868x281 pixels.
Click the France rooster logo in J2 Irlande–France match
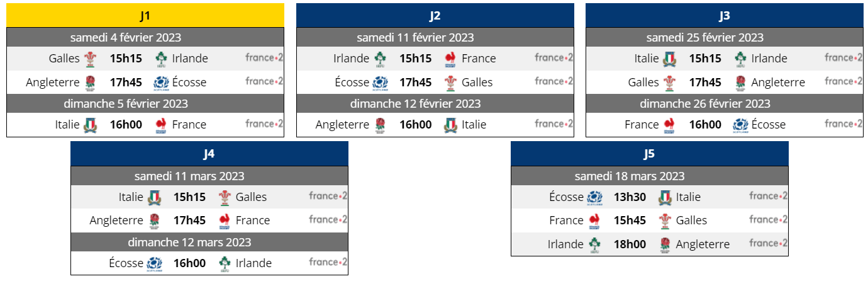click(450, 59)
